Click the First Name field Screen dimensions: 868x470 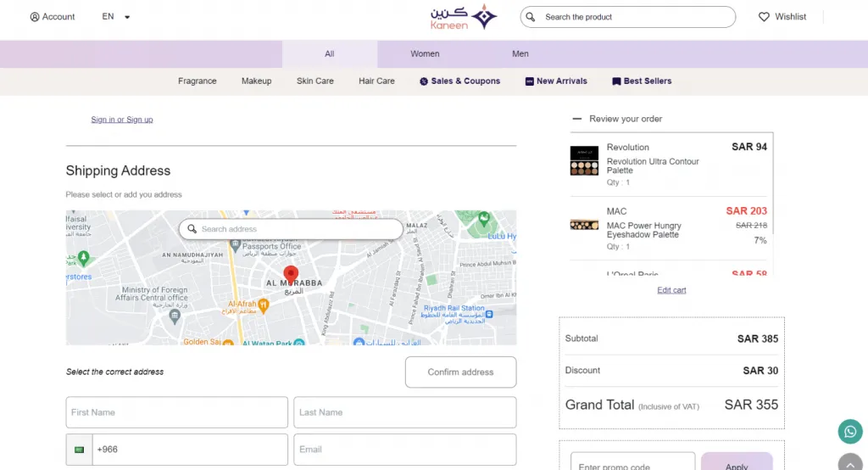(176, 412)
